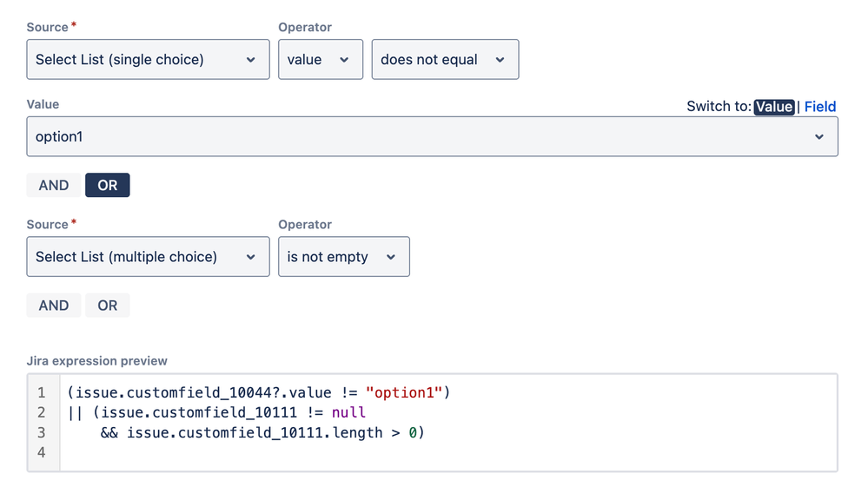Expand the chevron on the value operator selector
The image size is (868, 500).
tap(344, 59)
